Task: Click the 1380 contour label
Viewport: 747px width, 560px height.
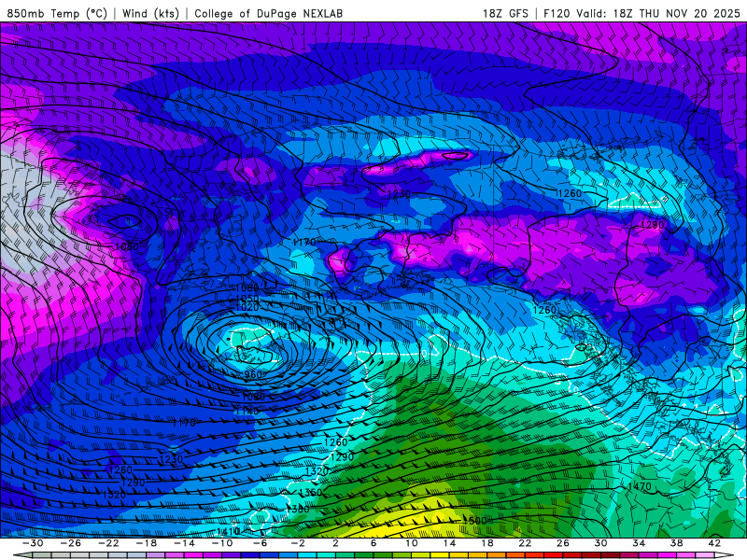Action: pyautogui.click(x=298, y=509)
